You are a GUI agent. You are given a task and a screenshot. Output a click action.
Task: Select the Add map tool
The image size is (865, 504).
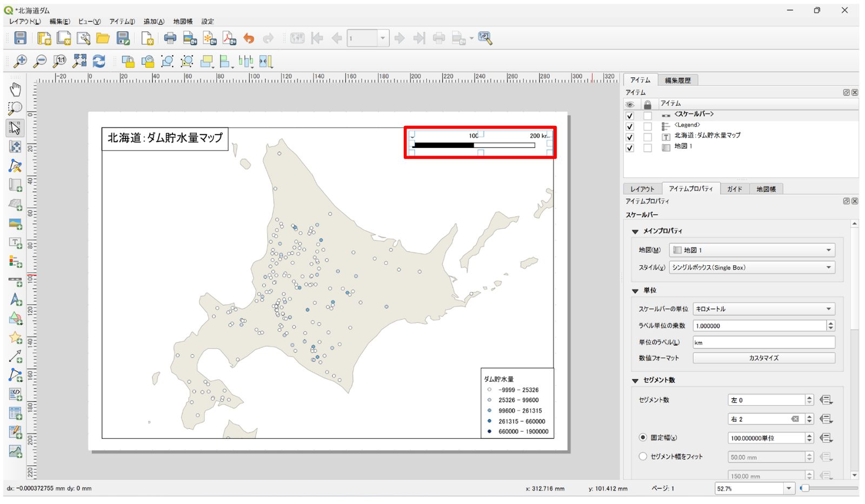(x=15, y=185)
